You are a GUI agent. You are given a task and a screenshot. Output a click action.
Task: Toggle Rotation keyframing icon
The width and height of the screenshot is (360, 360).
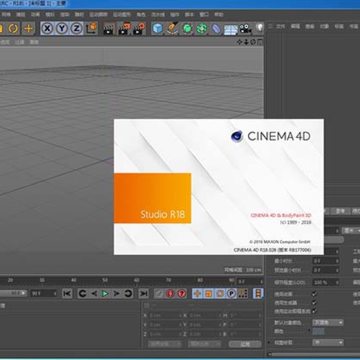tap(220, 294)
